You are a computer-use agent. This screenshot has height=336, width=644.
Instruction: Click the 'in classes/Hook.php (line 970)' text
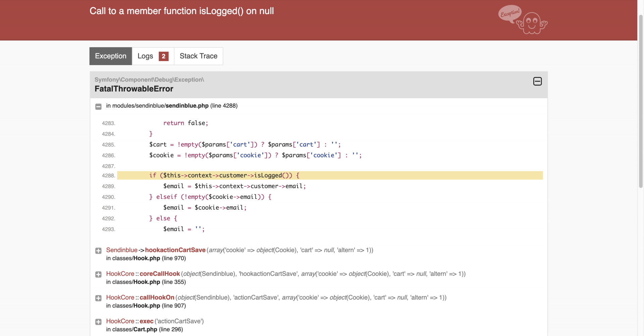tap(146, 258)
